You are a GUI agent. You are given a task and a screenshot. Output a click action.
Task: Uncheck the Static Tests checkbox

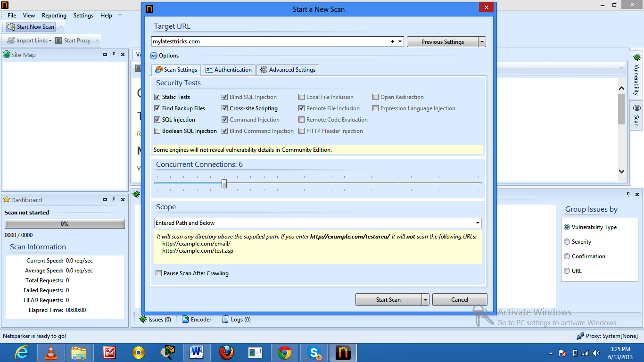coord(157,97)
